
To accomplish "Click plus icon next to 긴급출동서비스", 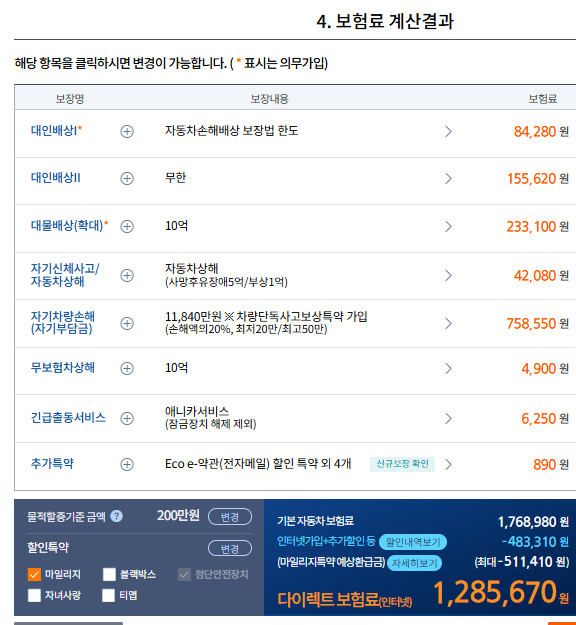I will (x=127, y=419).
